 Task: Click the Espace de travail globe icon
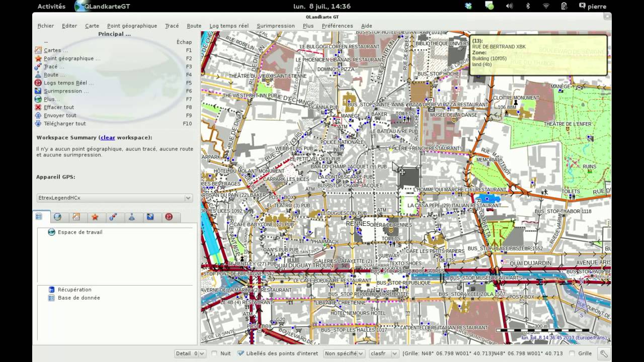(51, 232)
